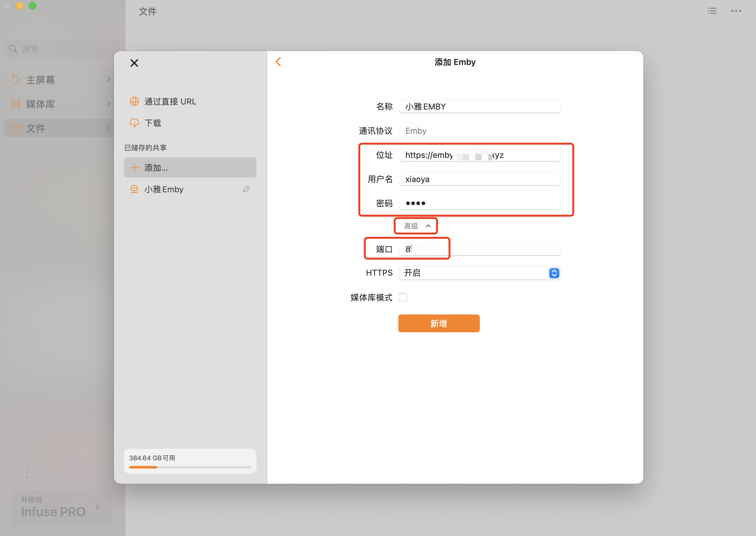Viewport: 756px width, 536px height.
Task: Click the plus icon beside 添加...
Action: point(134,168)
